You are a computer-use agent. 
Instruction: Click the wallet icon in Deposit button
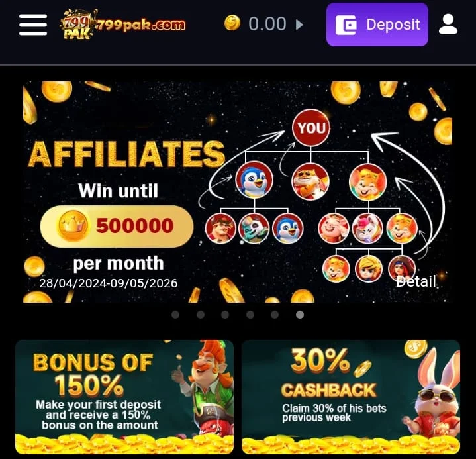[346, 25]
